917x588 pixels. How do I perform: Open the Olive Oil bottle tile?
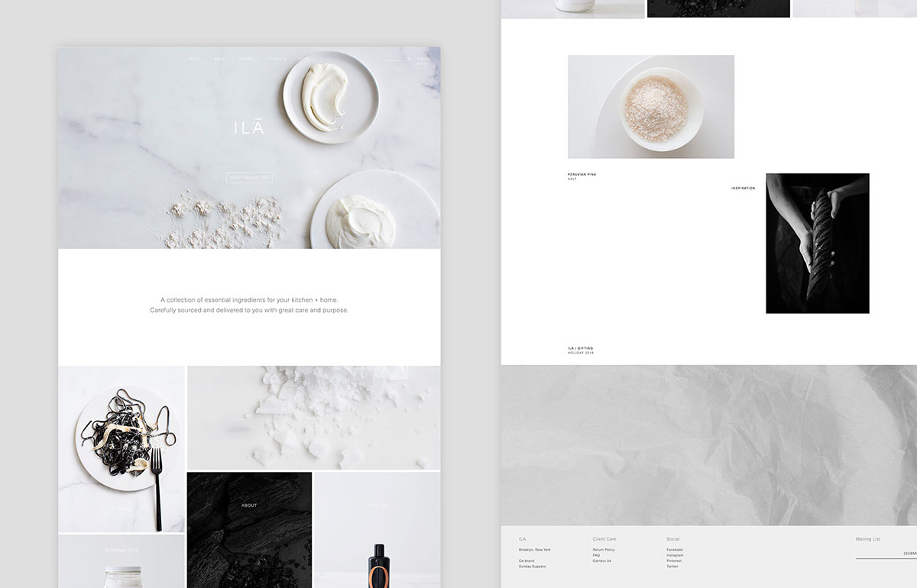coord(377,529)
